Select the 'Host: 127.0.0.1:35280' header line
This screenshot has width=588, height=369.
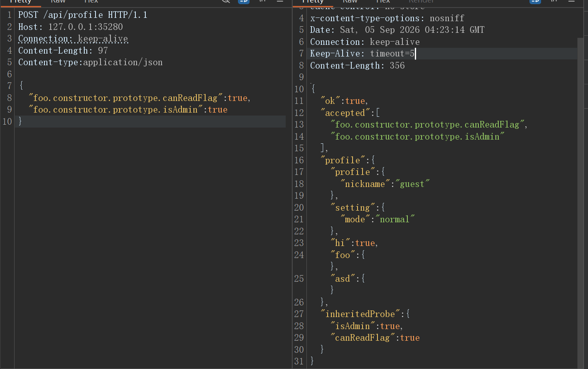pos(71,27)
